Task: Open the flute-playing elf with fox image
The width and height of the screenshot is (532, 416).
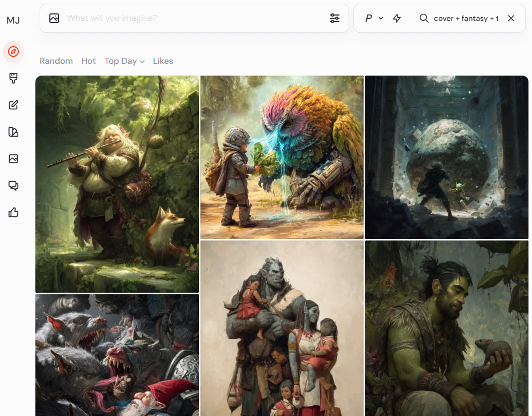Action: (117, 184)
